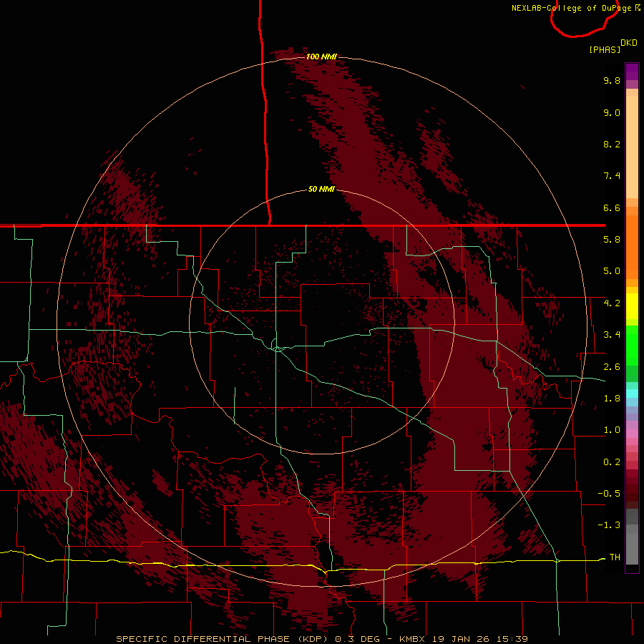Pick the pink color bar segment
Screen dimensions: 644x644
632,434
